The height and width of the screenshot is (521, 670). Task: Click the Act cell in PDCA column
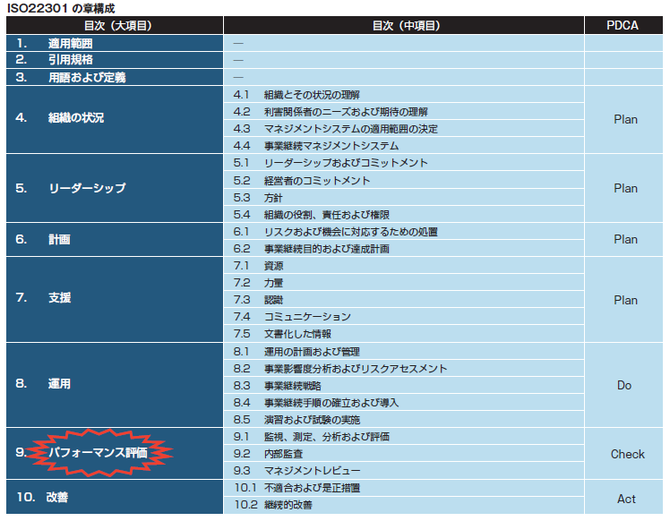click(626, 498)
